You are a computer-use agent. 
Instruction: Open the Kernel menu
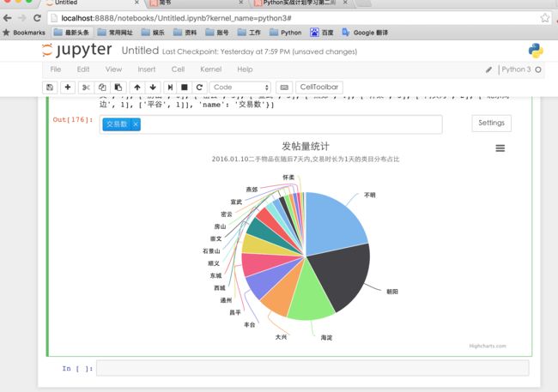pos(210,69)
